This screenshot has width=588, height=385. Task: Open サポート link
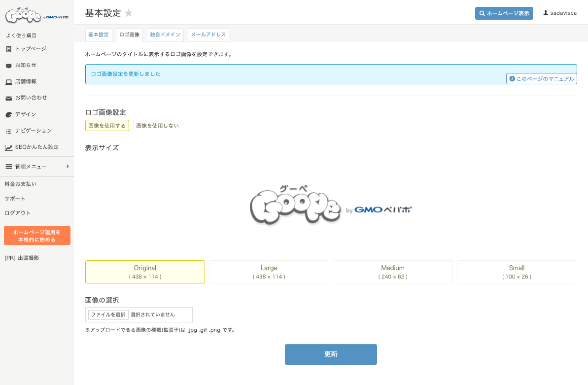(15, 199)
